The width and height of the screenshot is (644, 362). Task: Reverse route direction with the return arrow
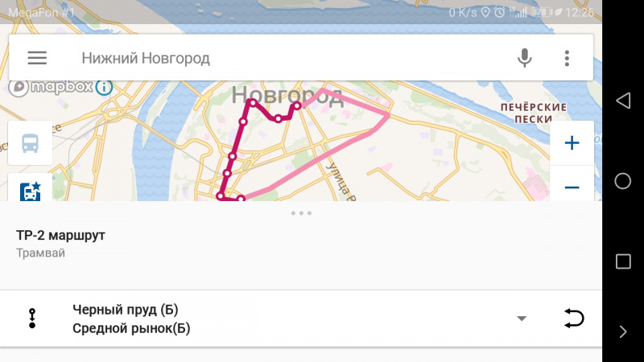[574, 319]
